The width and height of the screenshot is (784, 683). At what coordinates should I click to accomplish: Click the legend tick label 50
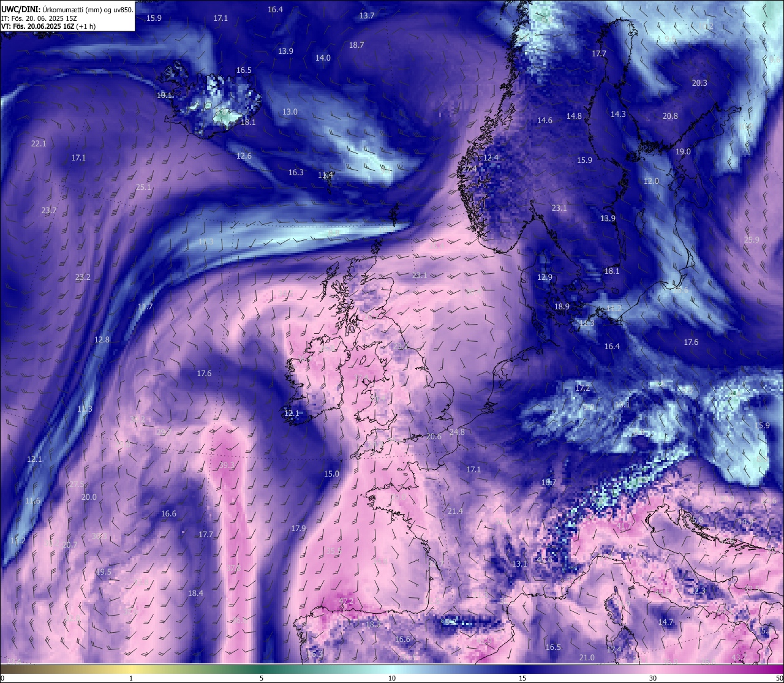(x=779, y=679)
